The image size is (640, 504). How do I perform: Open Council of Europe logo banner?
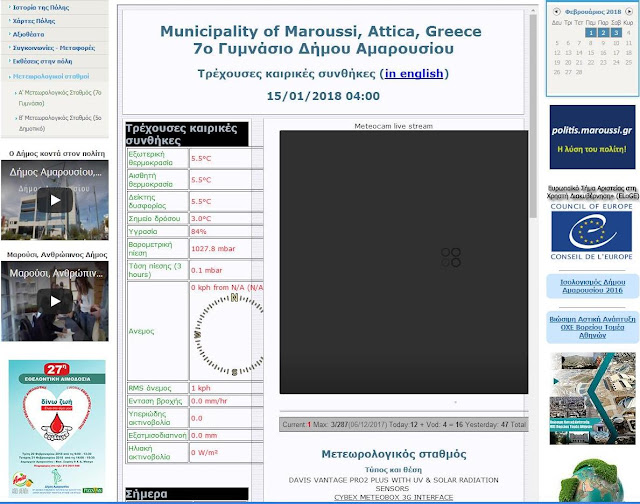point(592,231)
